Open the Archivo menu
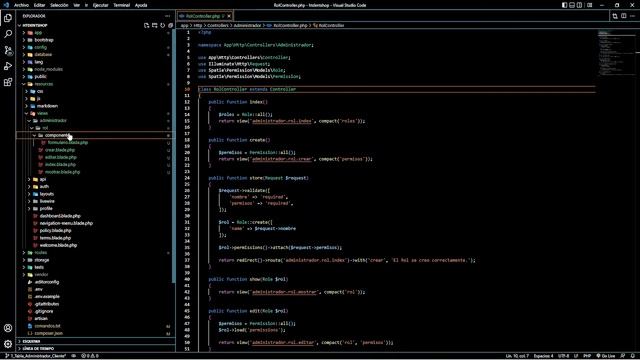640x360 pixels. coord(21,5)
